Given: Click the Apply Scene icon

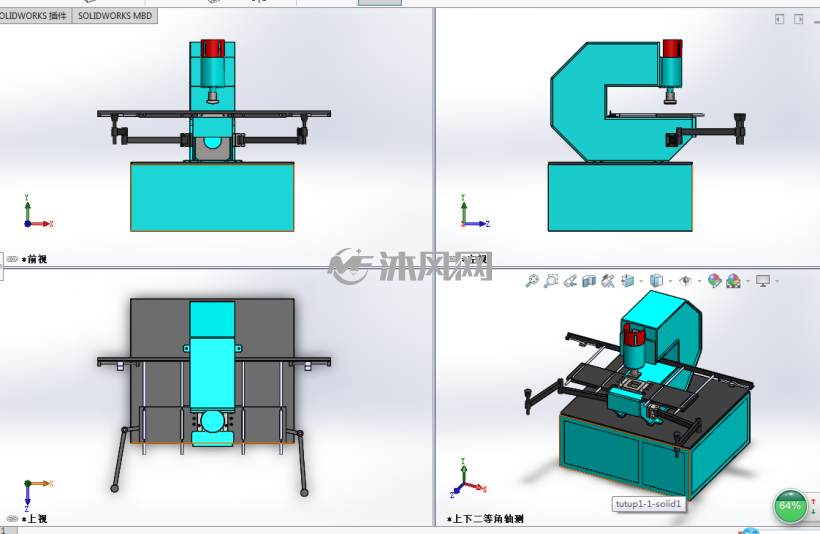Looking at the screenshot, I should click(733, 281).
